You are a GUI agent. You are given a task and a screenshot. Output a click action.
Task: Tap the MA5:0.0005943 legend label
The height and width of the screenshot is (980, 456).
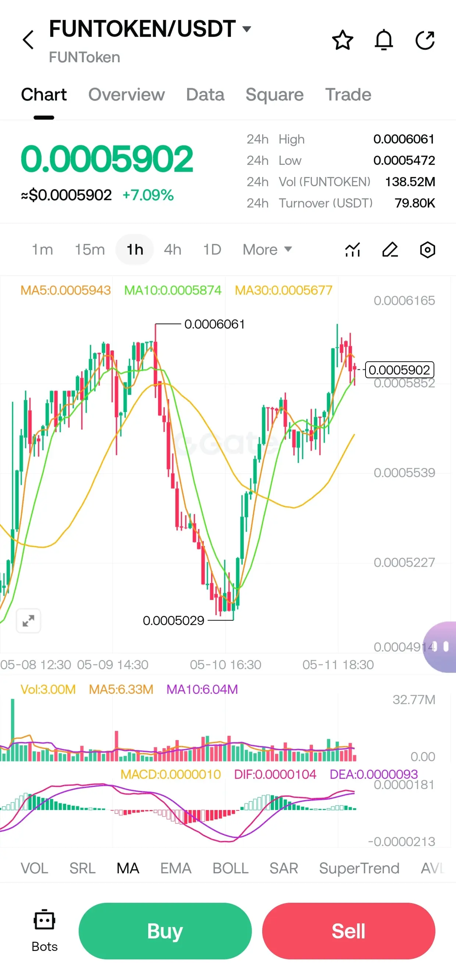point(65,290)
